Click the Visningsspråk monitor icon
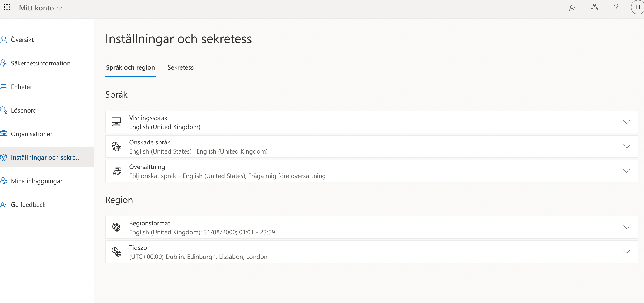 116,122
